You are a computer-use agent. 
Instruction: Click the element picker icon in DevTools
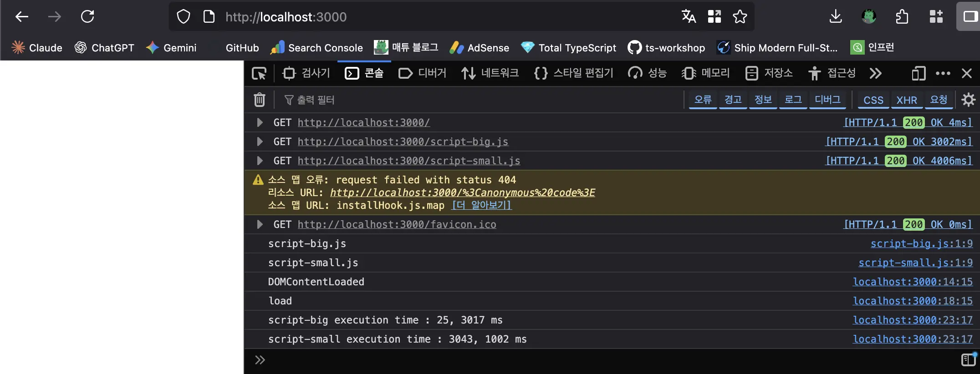(259, 73)
